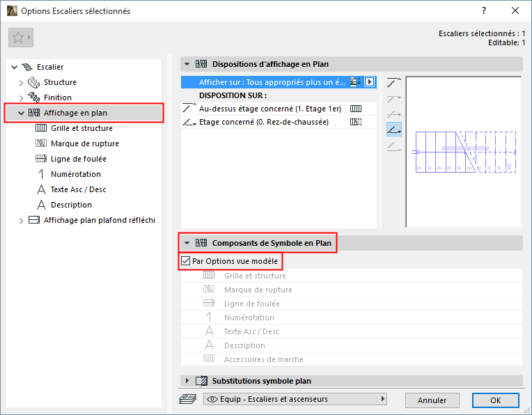This screenshot has width=532, height=415.
Task: Click the Ligne de foulée tree icon
Action: click(41, 159)
